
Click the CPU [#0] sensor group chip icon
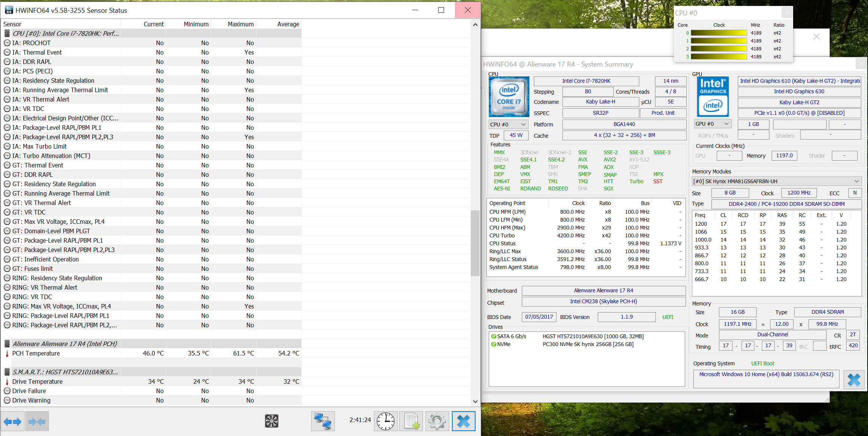[x=7, y=33]
